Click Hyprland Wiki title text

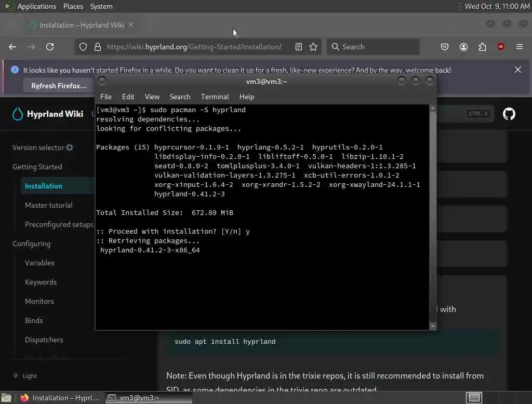55,114
